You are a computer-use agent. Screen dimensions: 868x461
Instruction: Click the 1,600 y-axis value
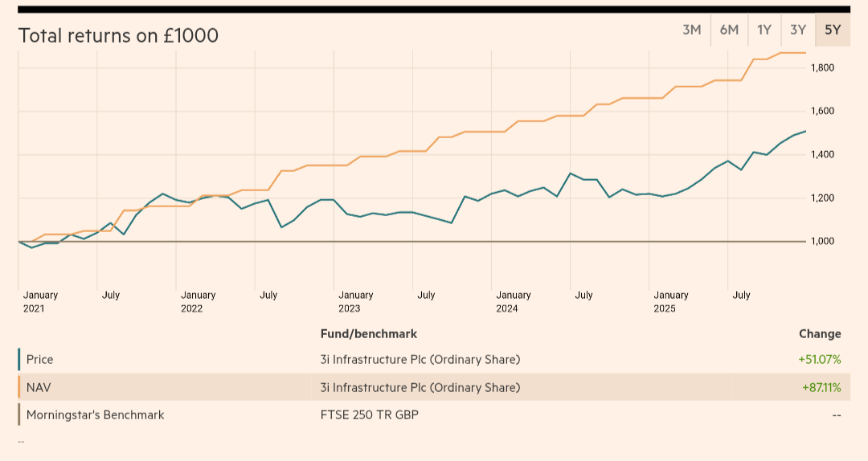[823, 111]
